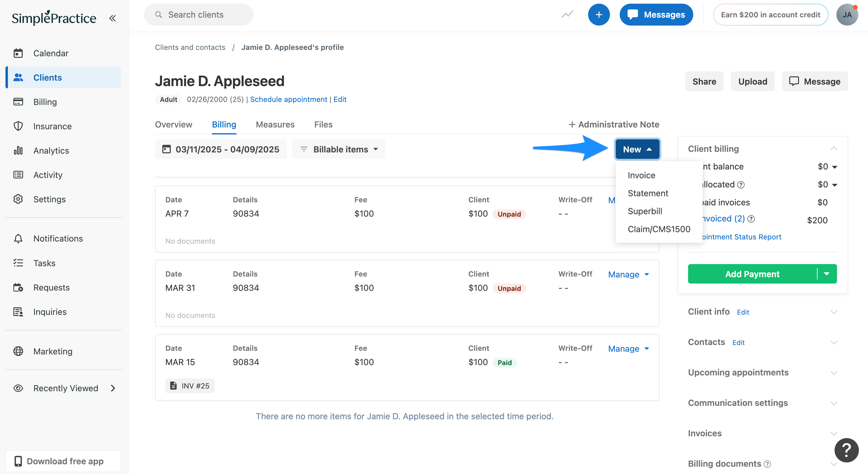
Task: Switch to the Overview tab
Action: click(174, 124)
